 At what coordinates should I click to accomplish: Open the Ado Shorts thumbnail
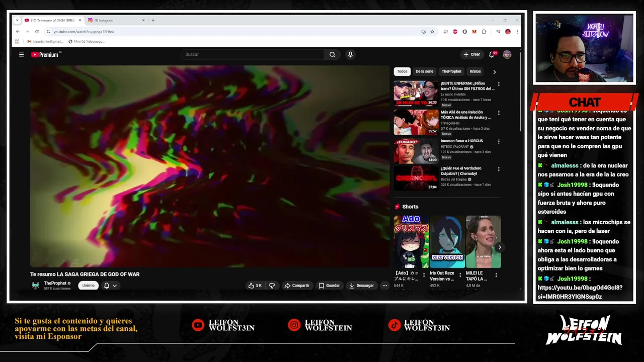[411, 242]
